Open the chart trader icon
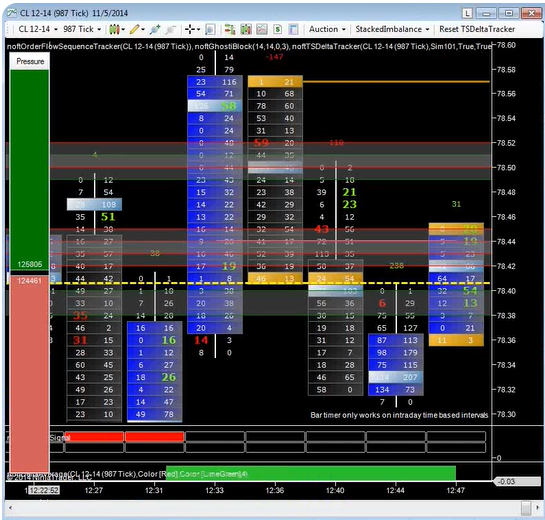Viewport: 545px width, 520px height. (x=230, y=30)
